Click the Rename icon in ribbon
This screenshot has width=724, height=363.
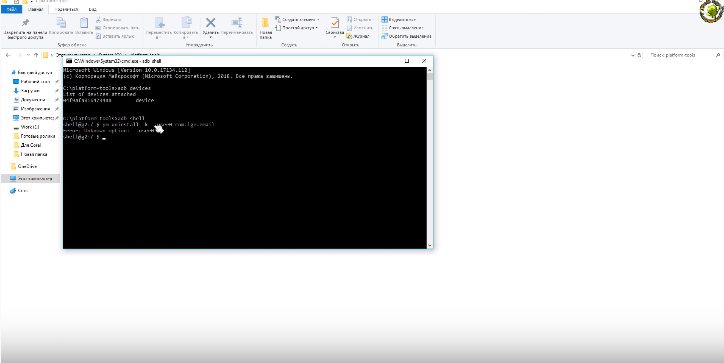[236, 22]
